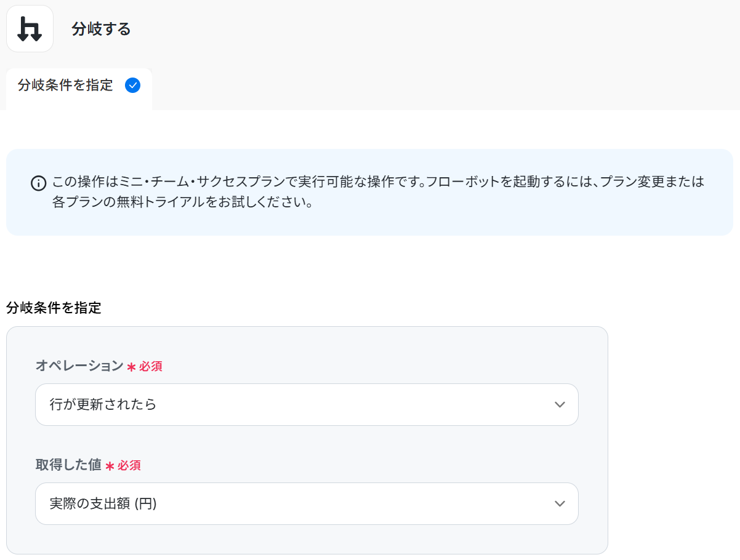Click the red asterisk beside 取得した値
This screenshot has width=740, height=560.
point(110,466)
